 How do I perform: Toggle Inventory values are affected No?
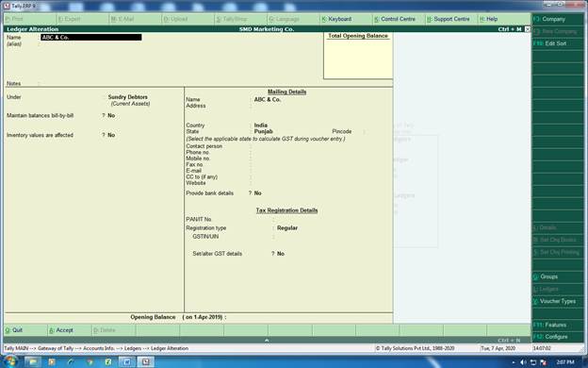pyautogui.click(x=111, y=135)
